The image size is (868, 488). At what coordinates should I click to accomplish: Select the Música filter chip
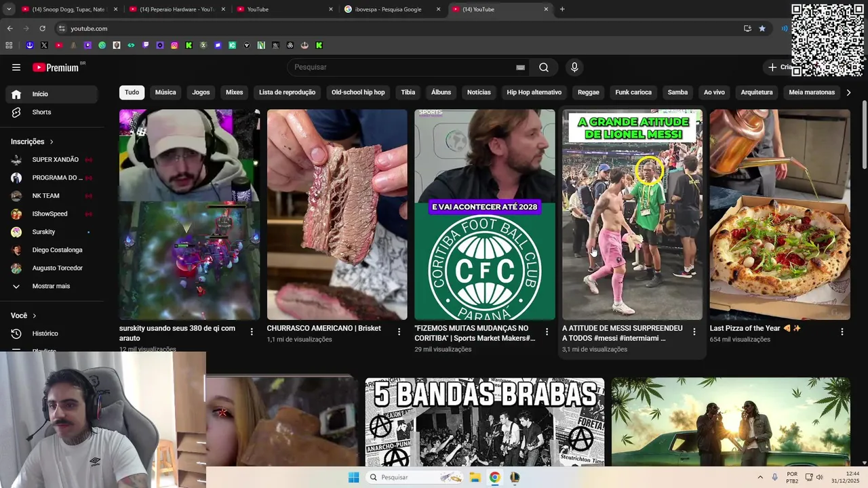(165, 92)
